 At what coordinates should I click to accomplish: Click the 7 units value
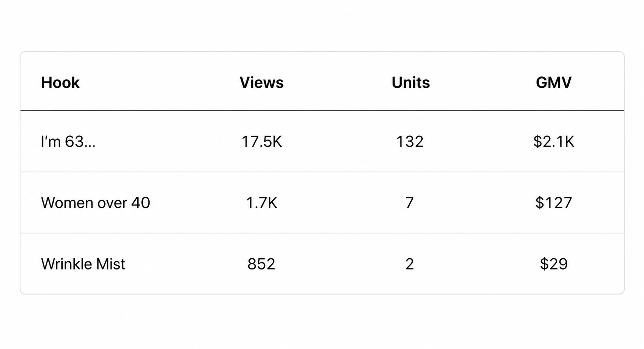[x=410, y=203]
